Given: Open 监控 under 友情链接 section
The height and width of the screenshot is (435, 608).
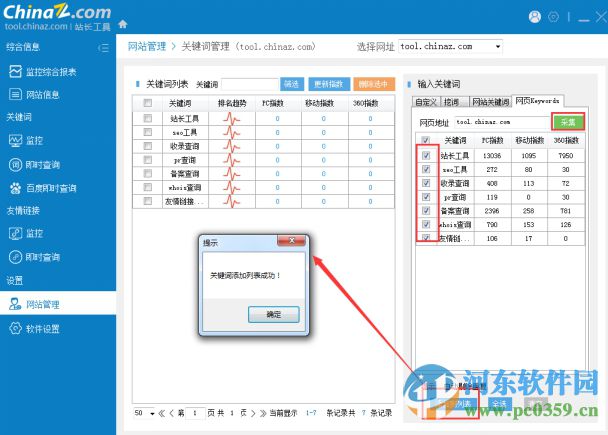Looking at the screenshot, I should 26,233.
